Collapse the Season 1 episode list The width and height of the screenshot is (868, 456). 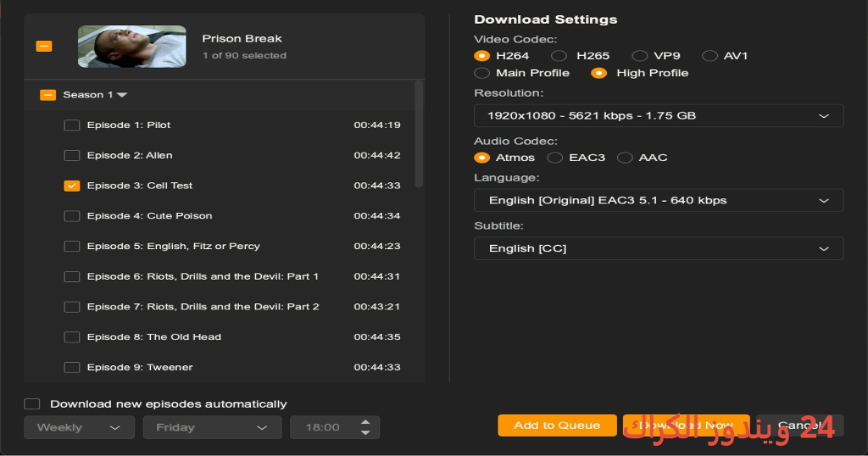(x=122, y=95)
